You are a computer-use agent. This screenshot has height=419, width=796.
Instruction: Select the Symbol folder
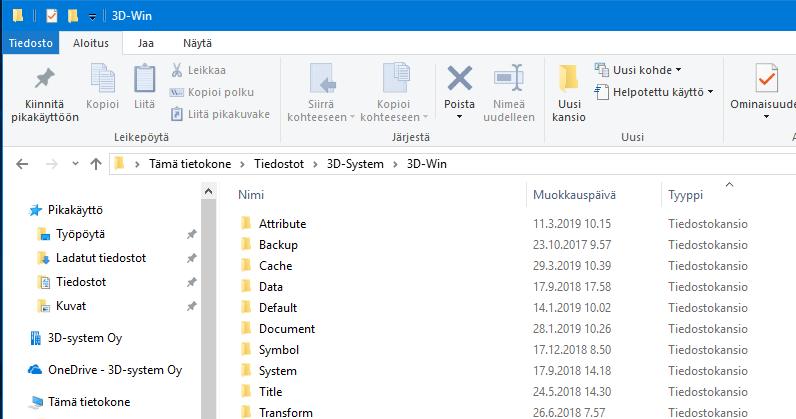click(279, 350)
